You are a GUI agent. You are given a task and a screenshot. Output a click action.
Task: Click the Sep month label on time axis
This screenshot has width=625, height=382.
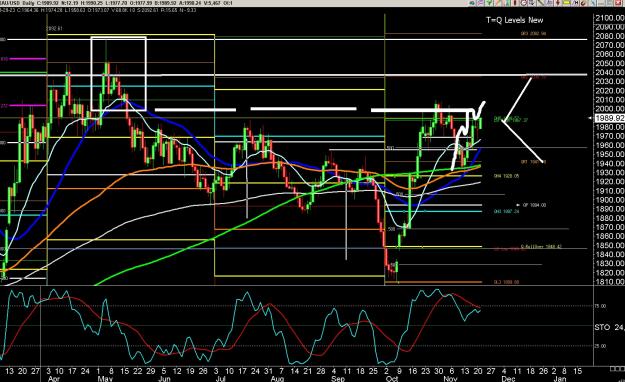338,378
